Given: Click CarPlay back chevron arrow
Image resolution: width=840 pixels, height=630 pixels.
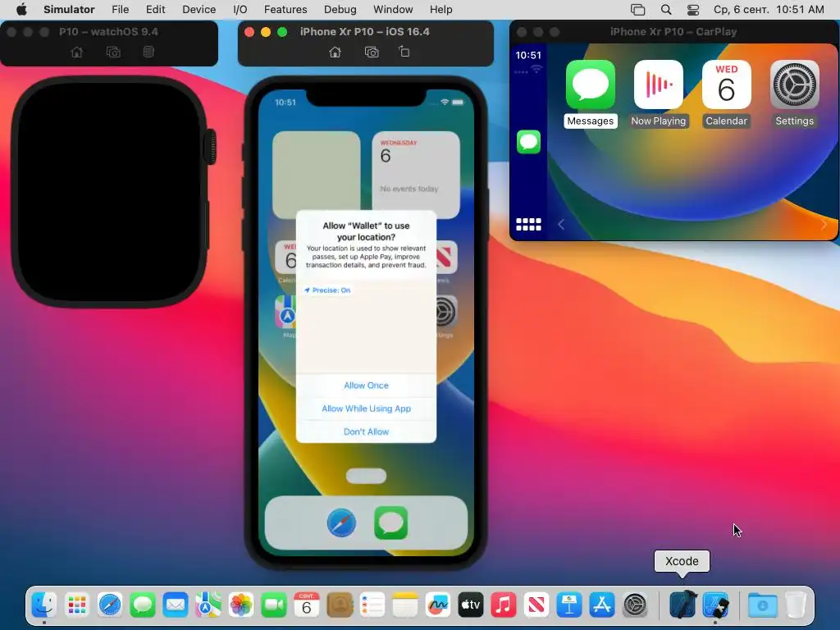Looking at the screenshot, I should click(561, 225).
